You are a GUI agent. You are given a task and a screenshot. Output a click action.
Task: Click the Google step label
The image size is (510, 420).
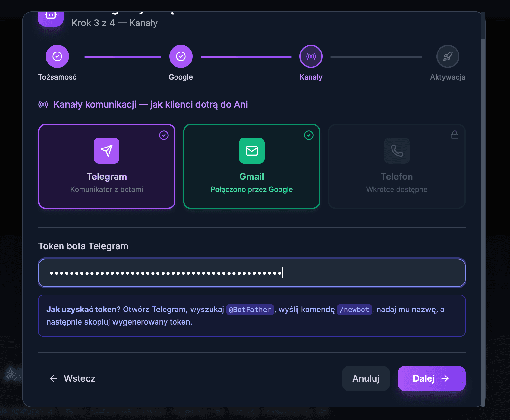[x=181, y=77]
